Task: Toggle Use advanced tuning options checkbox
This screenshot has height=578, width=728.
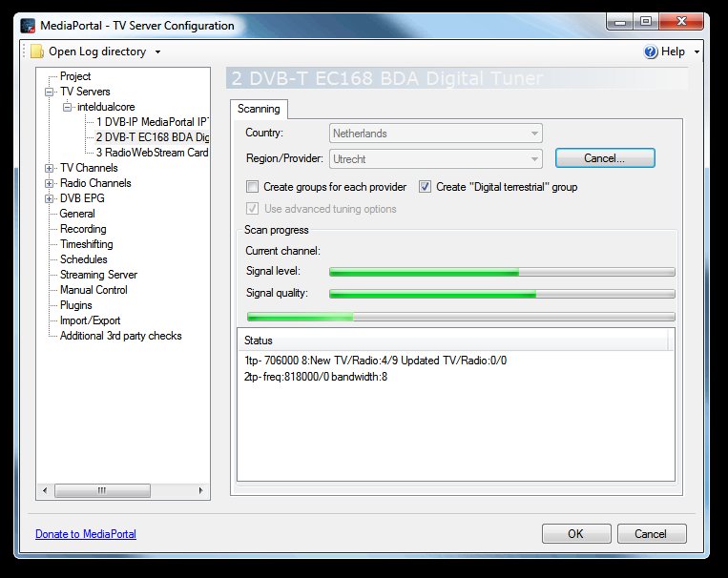Action: tap(252, 209)
